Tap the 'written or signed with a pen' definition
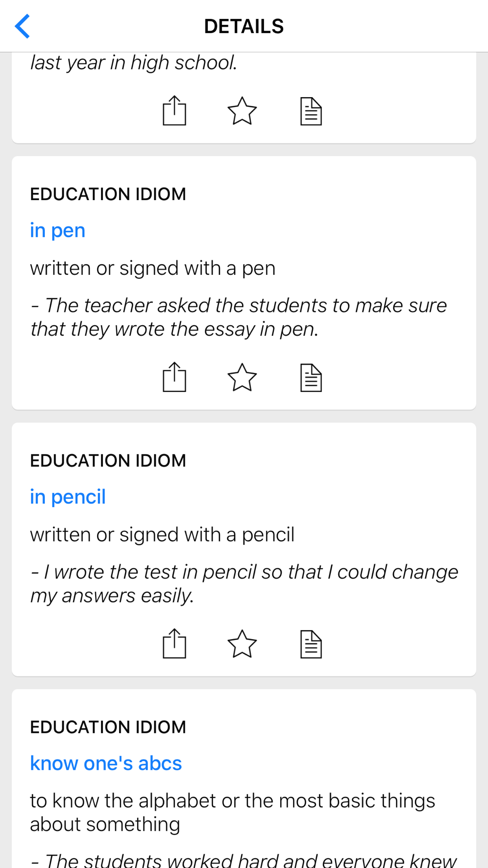 click(153, 269)
